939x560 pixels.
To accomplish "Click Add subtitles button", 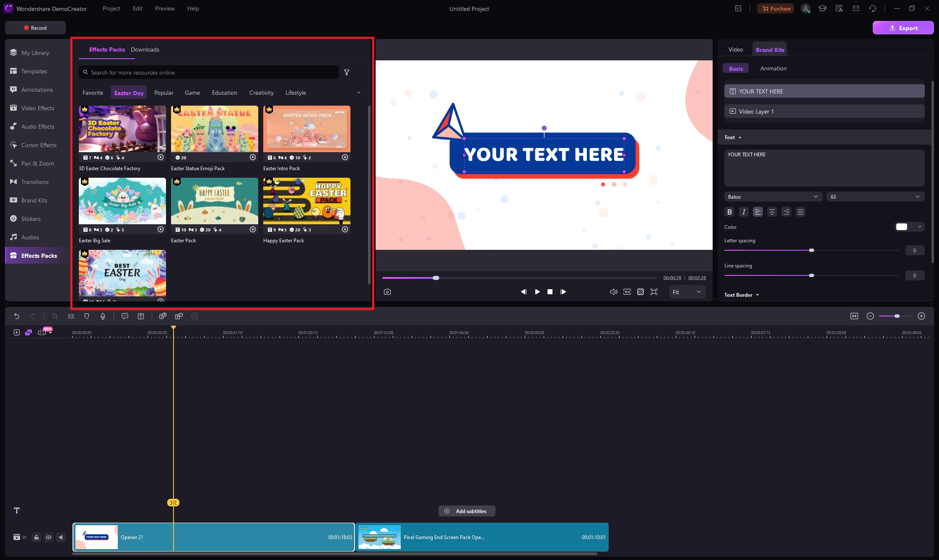I will [x=467, y=511].
